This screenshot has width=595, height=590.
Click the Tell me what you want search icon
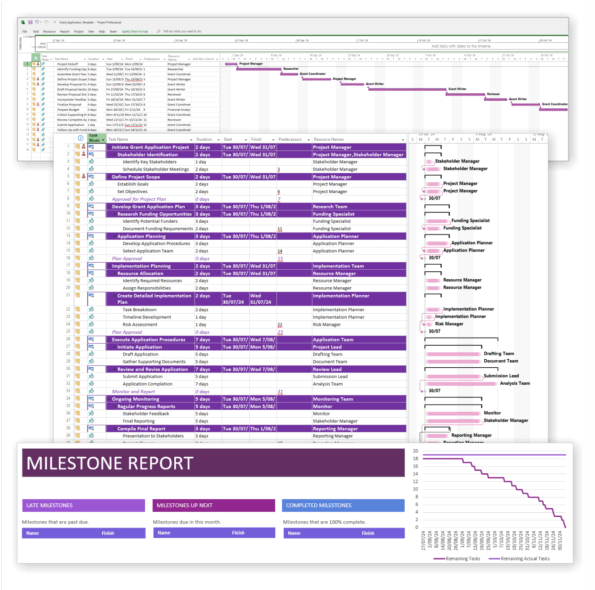point(159,31)
